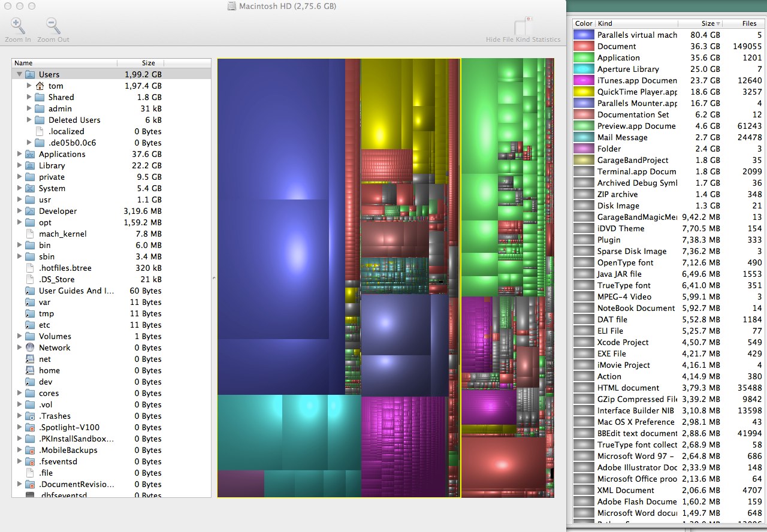This screenshot has width=767, height=532.
Task: Click the mach_kernel file icon
Action: click(x=30, y=234)
